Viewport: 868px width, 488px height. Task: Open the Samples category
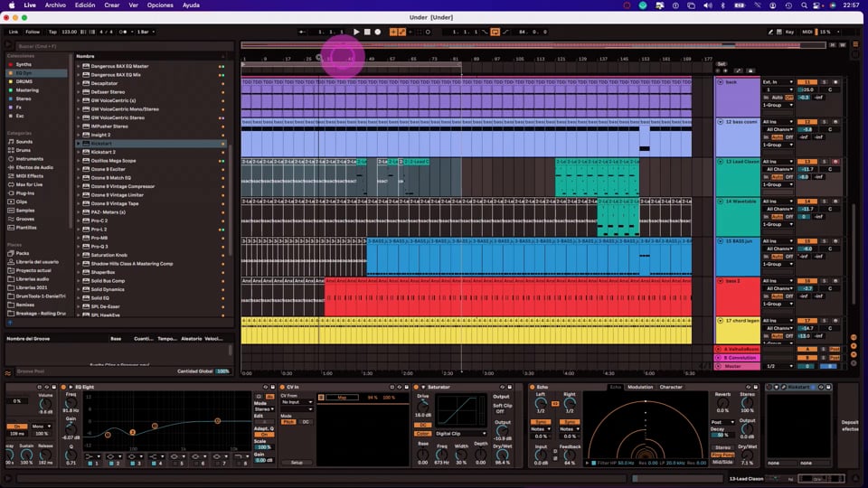[25, 211]
